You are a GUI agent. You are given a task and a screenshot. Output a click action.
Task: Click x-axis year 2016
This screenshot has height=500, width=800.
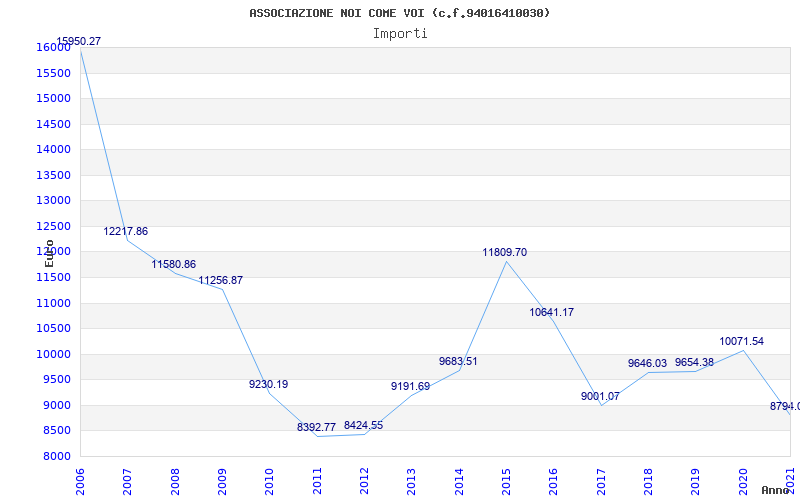pos(554,482)
